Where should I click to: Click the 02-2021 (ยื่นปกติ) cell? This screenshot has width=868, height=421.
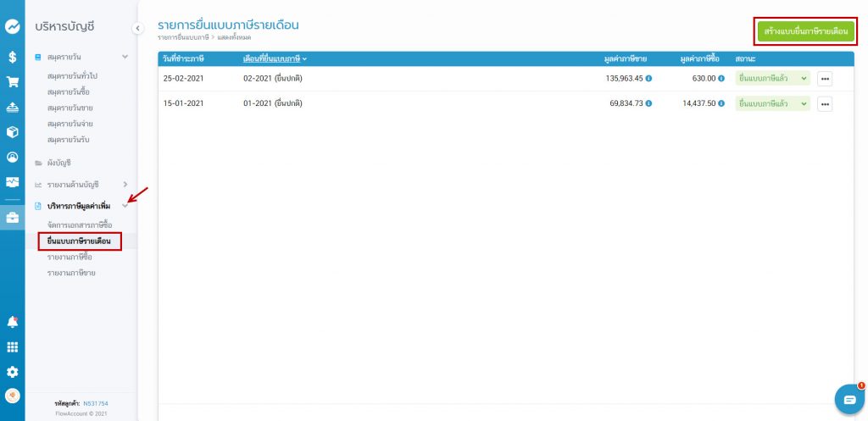tap(273, 79)
